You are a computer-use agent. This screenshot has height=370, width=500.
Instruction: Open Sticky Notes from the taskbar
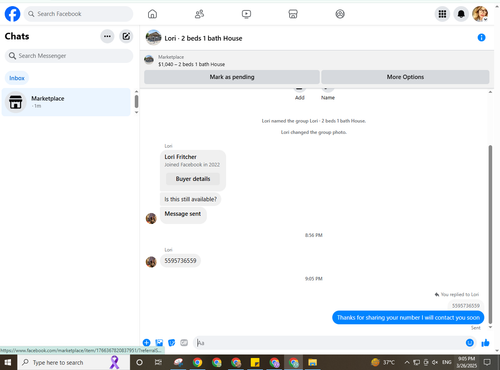pyautogui.click(x=255, y=362)
